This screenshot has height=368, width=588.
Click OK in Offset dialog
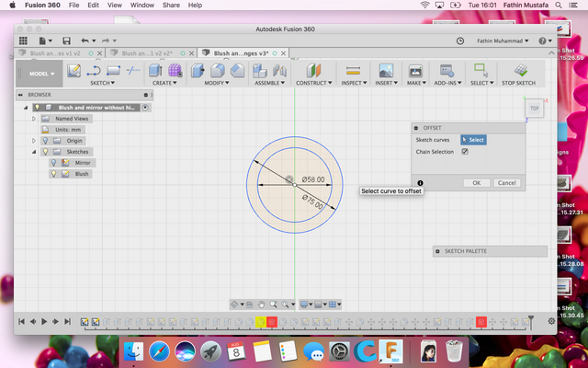(x=476, y=182)
